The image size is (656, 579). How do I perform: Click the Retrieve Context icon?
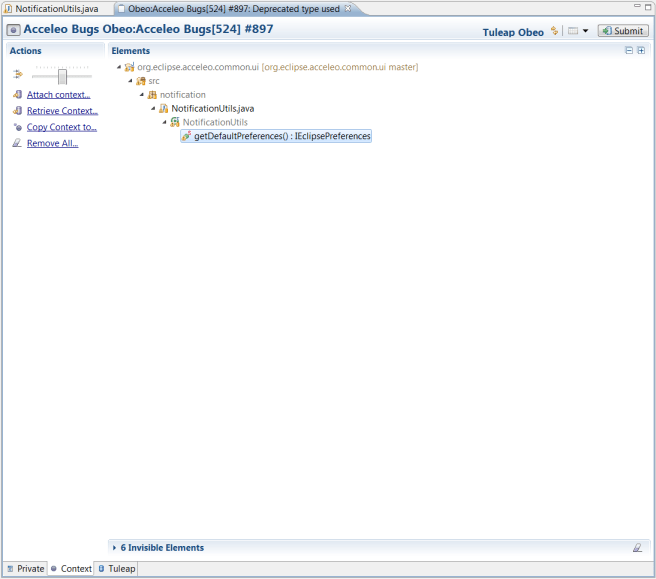(x=17, y=111)
